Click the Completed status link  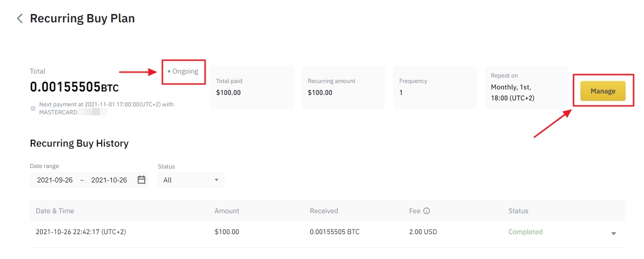[x=525, y=232]
